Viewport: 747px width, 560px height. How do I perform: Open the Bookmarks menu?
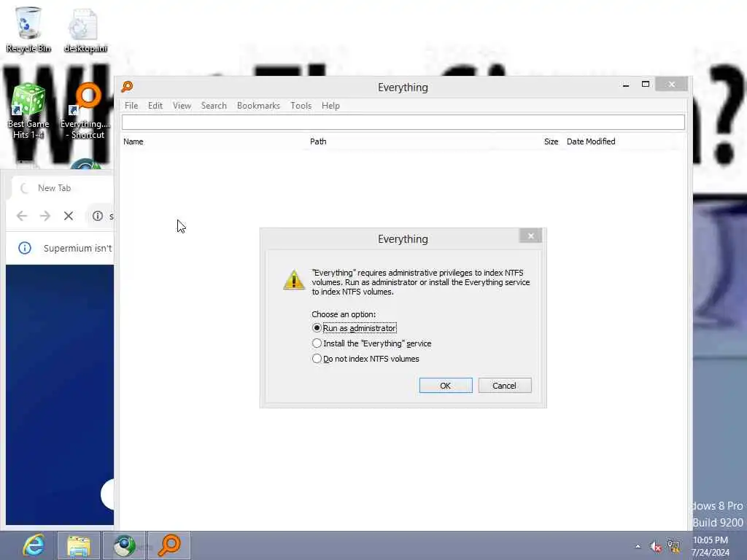pyautogui.click(x=258, y=106)
